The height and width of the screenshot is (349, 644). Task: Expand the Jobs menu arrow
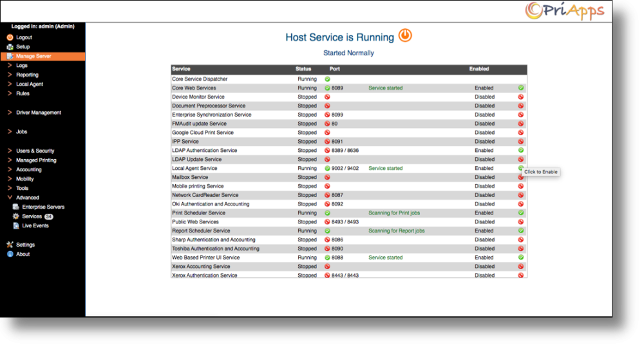click(x=10, y=132)
